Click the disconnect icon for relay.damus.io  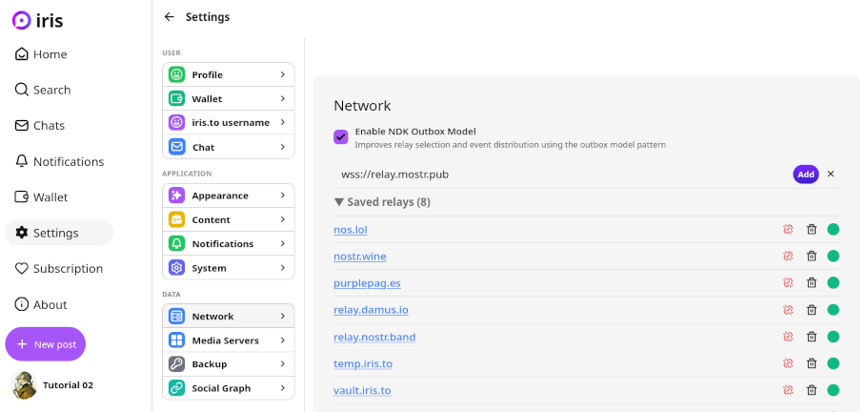[788, 310]
